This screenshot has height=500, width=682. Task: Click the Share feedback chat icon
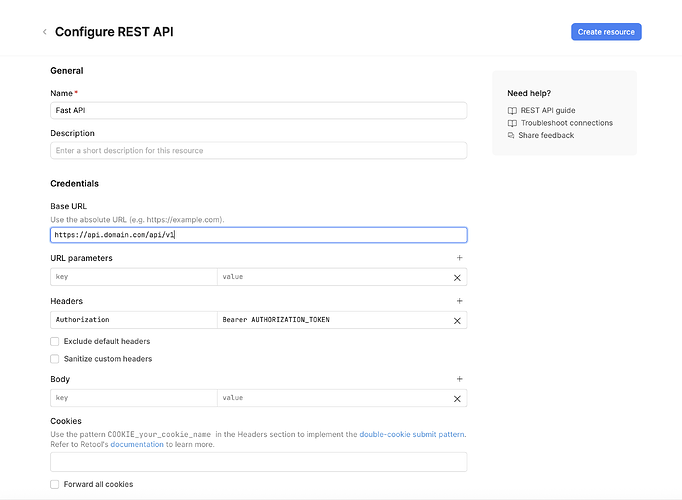(x=511, y=135)
